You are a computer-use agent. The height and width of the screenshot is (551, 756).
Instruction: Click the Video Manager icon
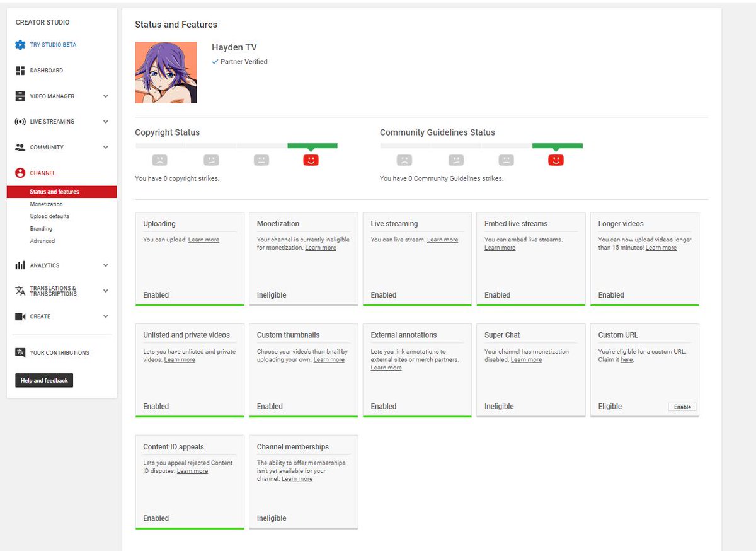tap(20, 96)
